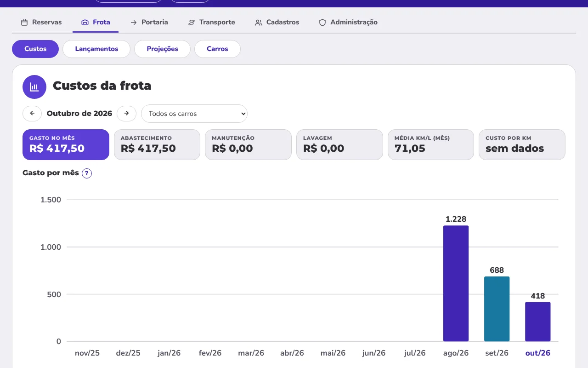Click the arrow icon beside Portaria

pyautogui.click(x=134, y=22)
